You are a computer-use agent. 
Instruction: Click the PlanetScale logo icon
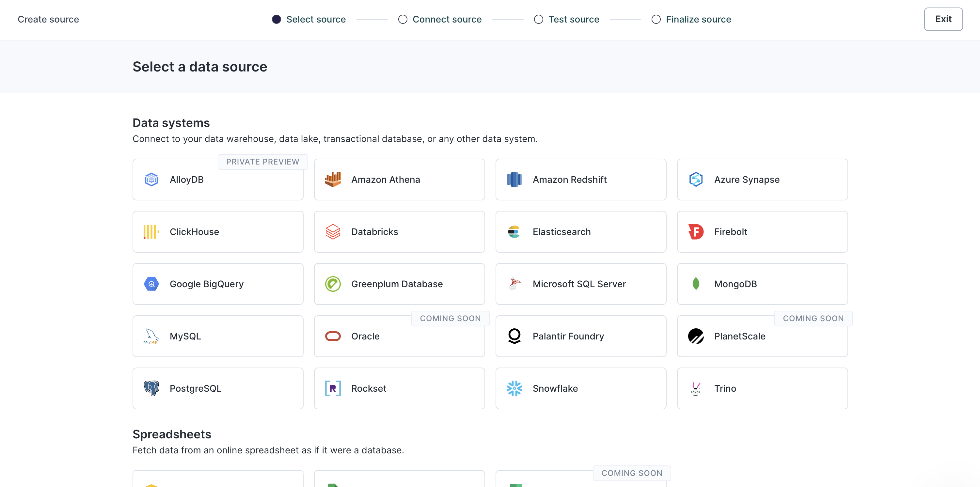[696, 336]
